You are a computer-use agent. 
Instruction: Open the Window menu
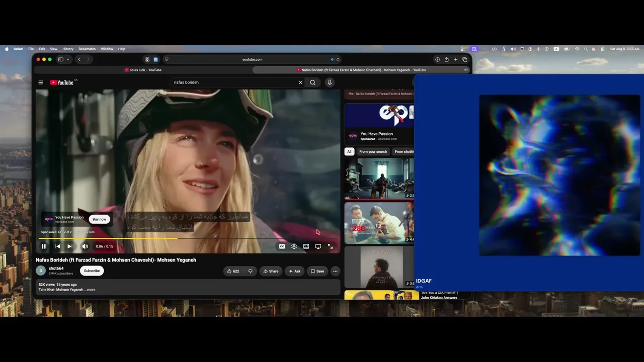[107, 49]
